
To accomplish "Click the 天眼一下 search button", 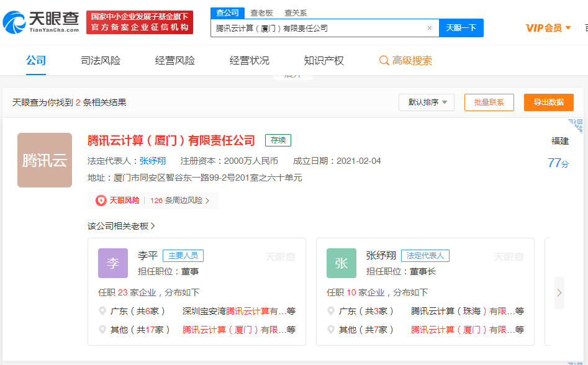I will click(x=461, y=28).
